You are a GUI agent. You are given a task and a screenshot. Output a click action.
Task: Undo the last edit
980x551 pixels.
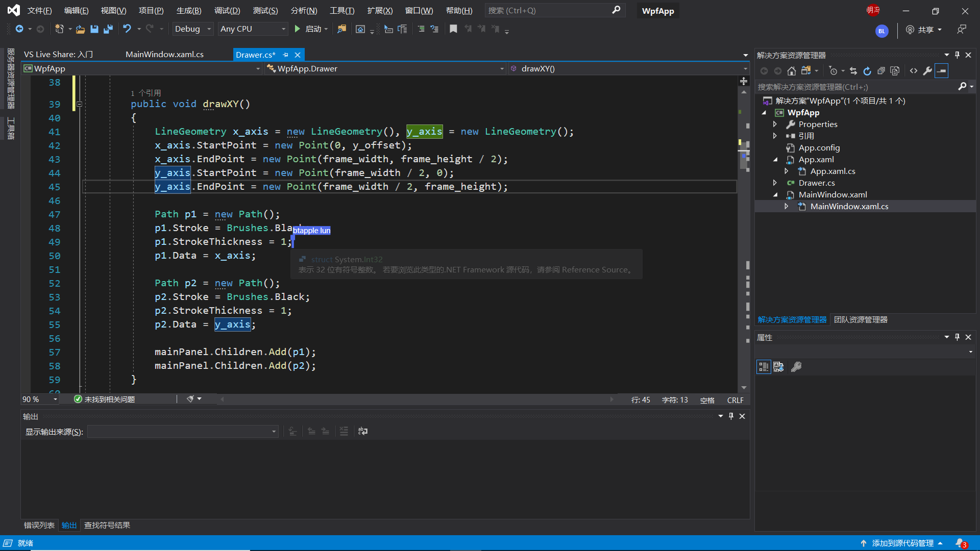tap(127, 29)
